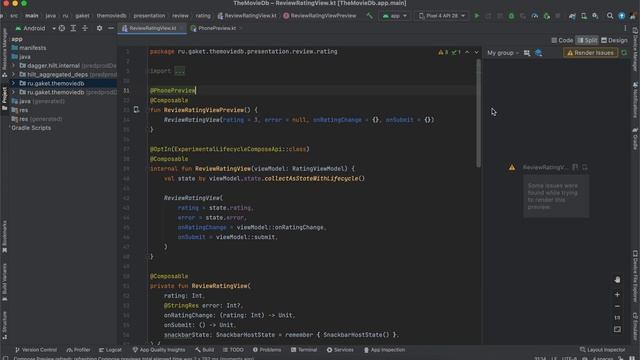Click the blue update notification icon
Viewport: 640px width, 360px height.
[x=621, y=16]
